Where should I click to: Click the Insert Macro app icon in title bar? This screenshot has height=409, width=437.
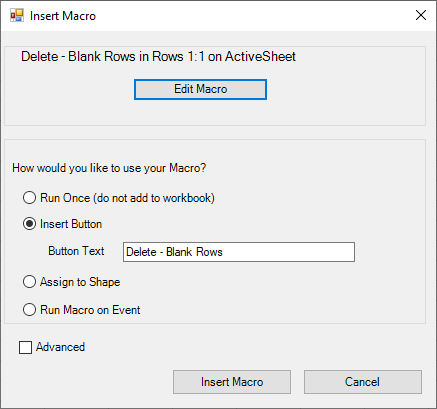click(x=17, y=15)
